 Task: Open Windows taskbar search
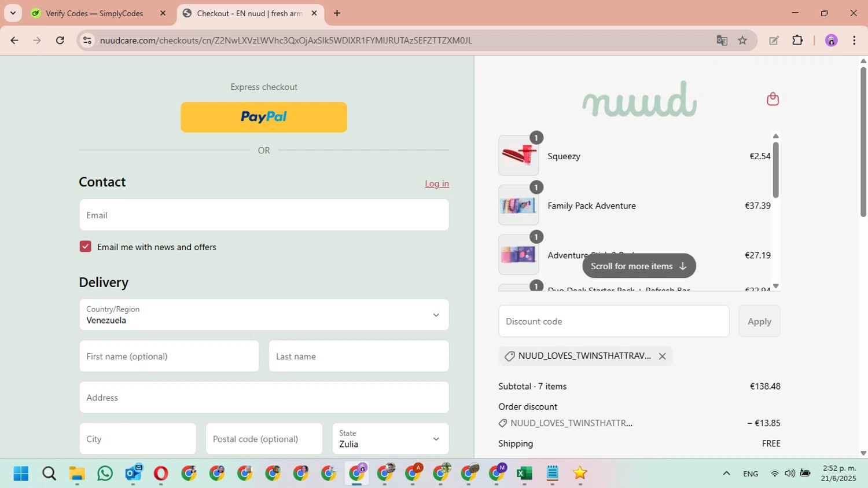pyautogui.click(x=49, y=474)
